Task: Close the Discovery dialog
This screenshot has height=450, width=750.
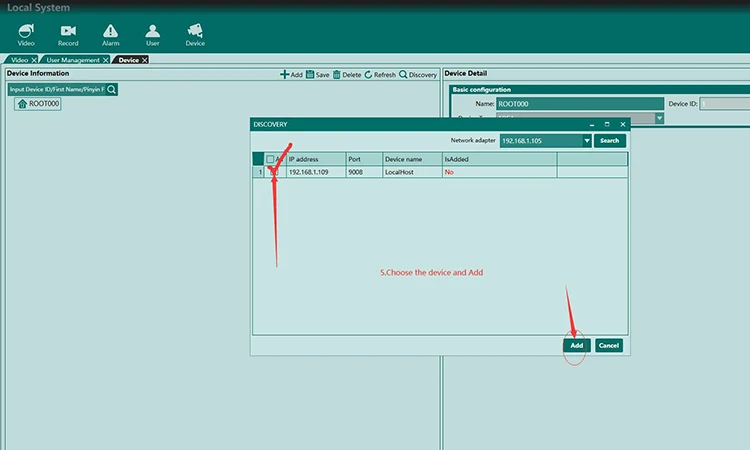Action: click(623, 124)
